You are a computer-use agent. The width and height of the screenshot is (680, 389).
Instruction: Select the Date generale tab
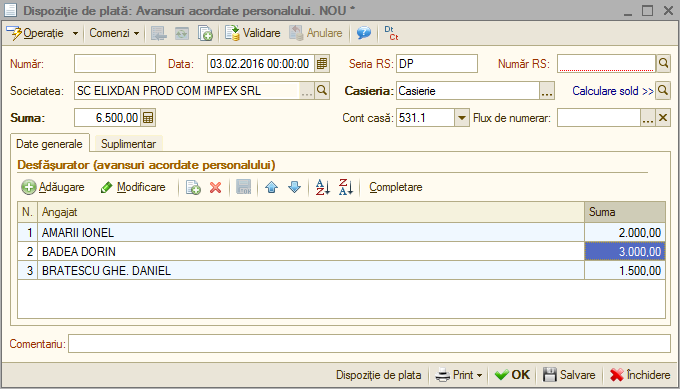(49, 144)
